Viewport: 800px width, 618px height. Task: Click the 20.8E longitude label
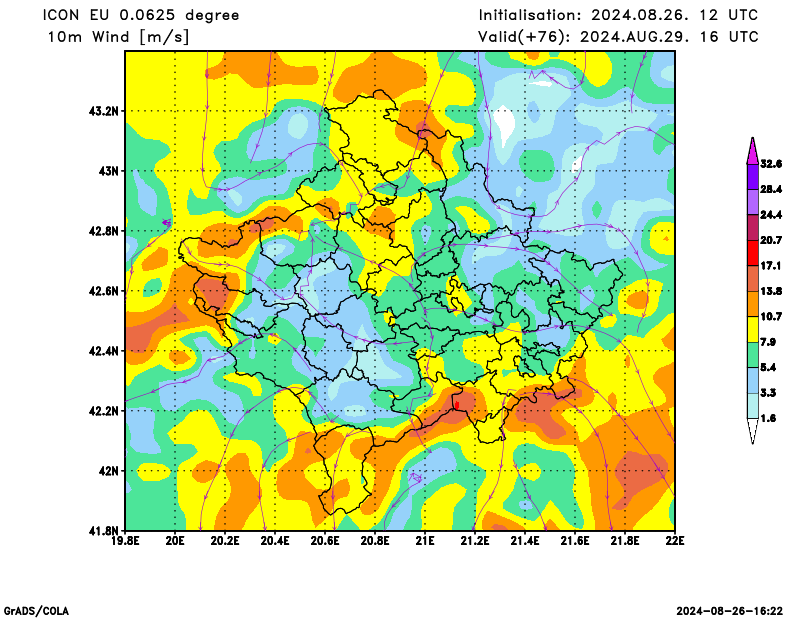coord(375,541)
